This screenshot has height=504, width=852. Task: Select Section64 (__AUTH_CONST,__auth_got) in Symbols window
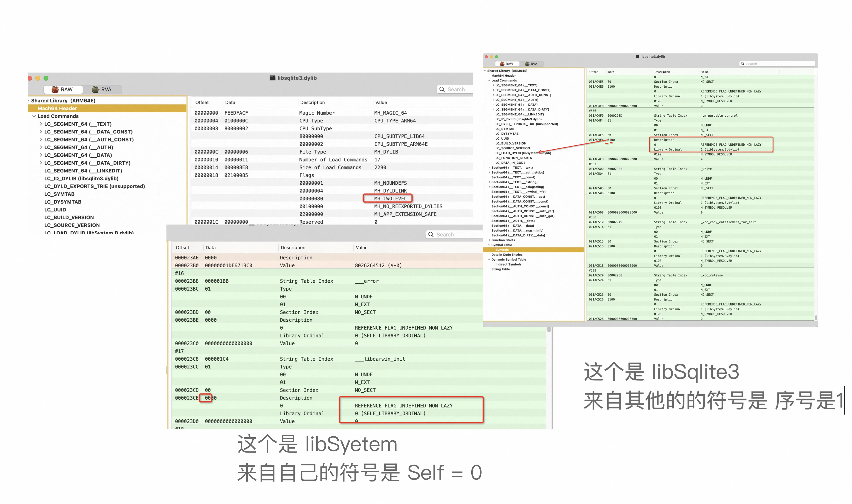pos(523,216)
